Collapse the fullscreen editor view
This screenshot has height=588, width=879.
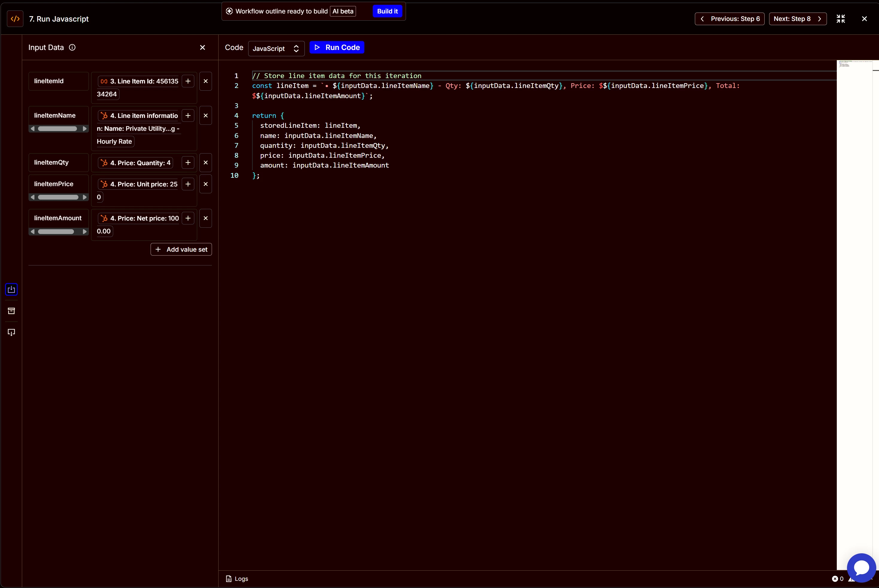point(840,19)
